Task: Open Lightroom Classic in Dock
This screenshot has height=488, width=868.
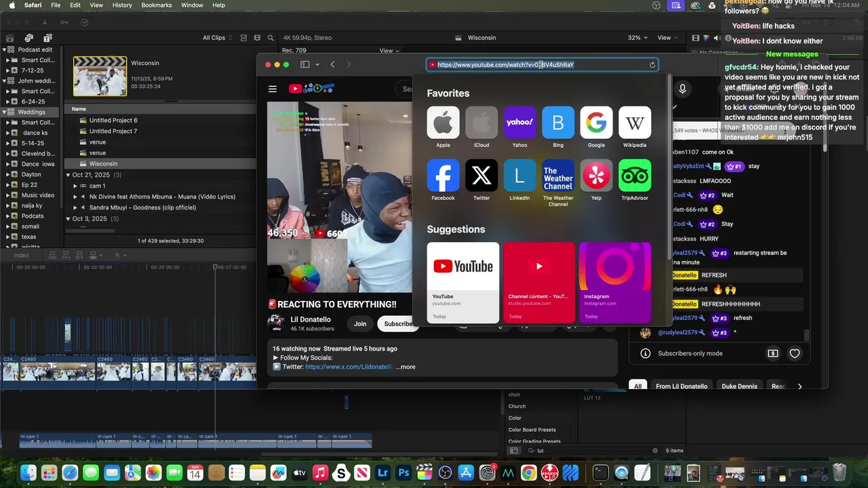Action: 382,472
